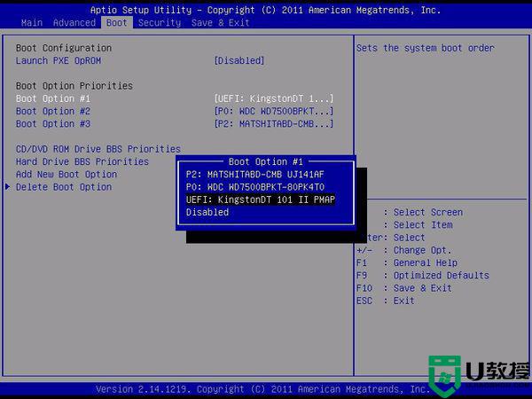532x399 pixels.
Task: Open the Save & Exit tab
Action: (x=220, y=23)
